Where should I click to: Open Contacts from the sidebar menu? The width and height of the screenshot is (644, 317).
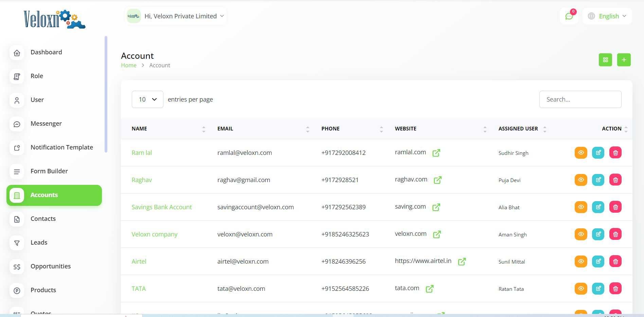[43, 219]
